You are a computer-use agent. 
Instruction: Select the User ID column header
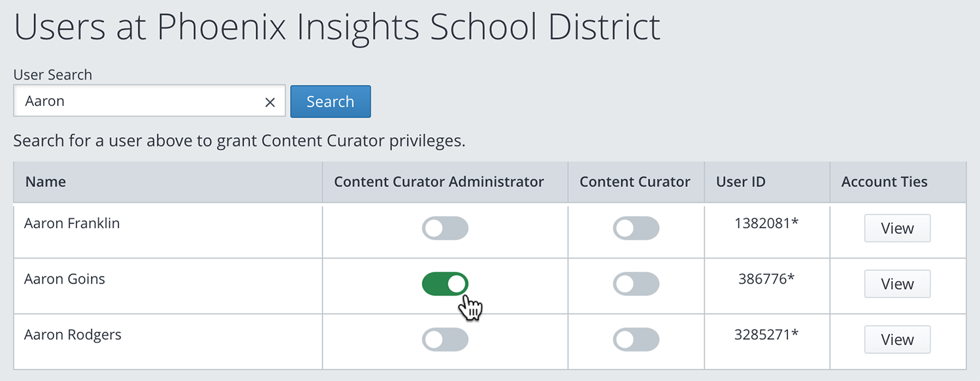tap(741, 182)
